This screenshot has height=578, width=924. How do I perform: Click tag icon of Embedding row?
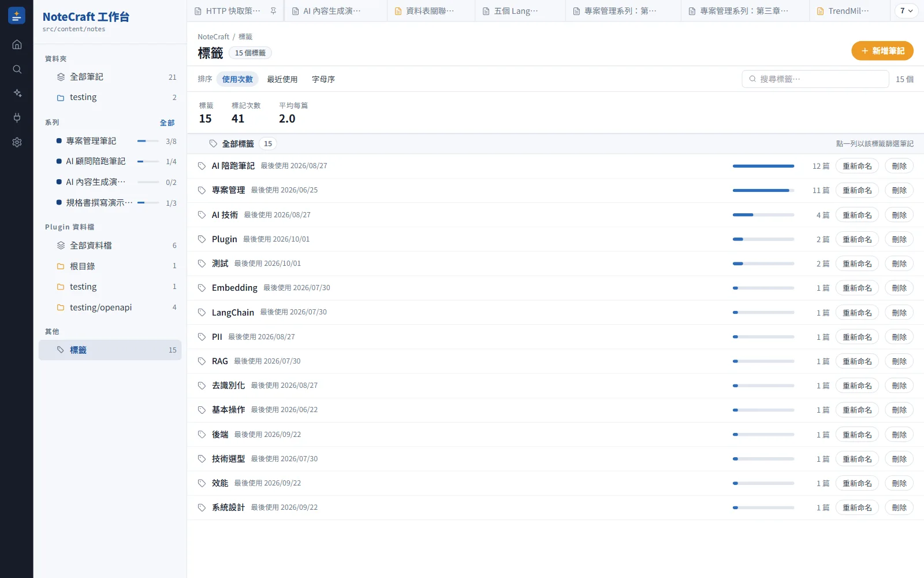coord(202,288)
